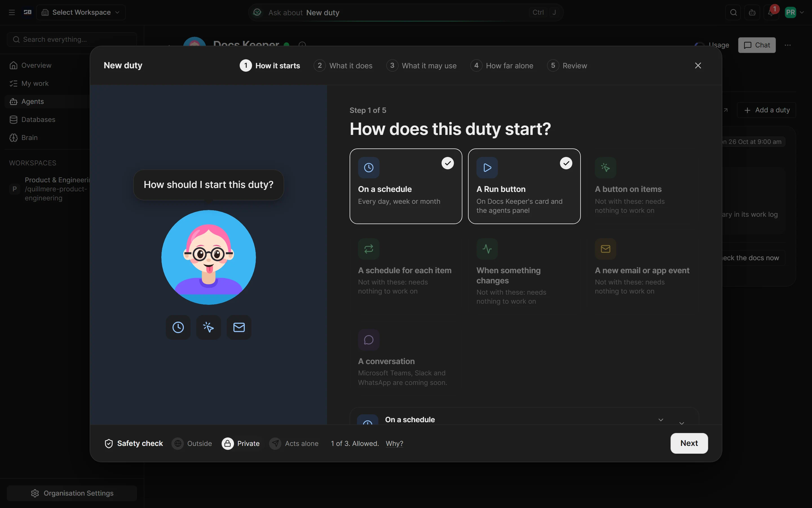The height and width of the screenshot is (508, 812).
Task: Select A new email or app event card
Action: pyautogui.click(x=643, y=272)
